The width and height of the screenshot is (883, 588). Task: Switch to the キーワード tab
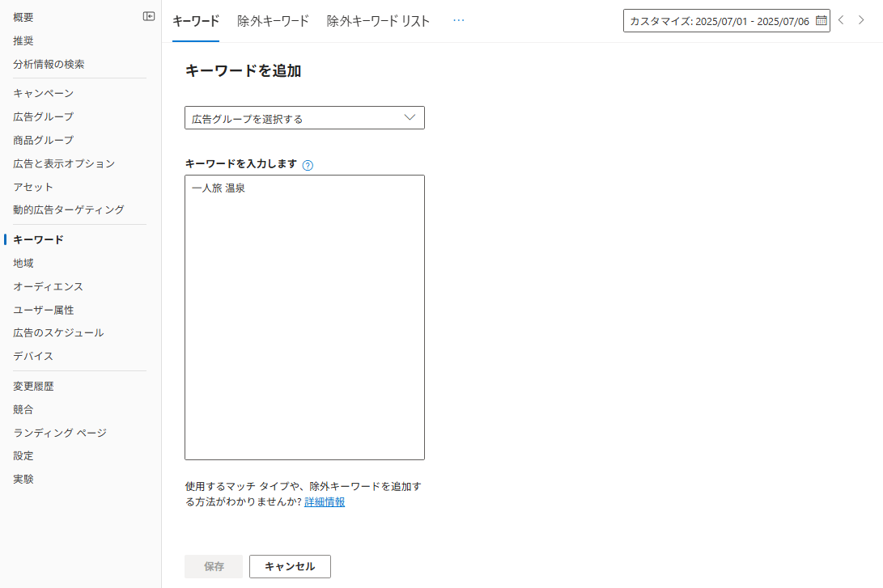coord(196,21)
